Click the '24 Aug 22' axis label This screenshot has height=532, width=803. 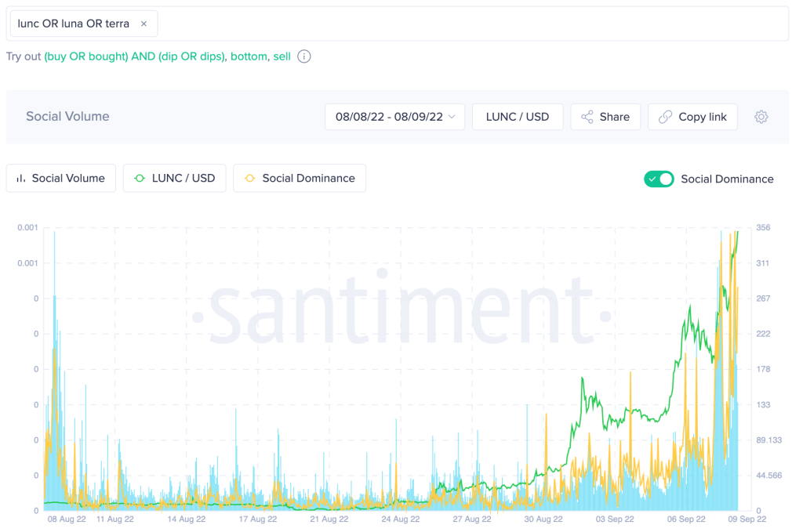point(401,519)
